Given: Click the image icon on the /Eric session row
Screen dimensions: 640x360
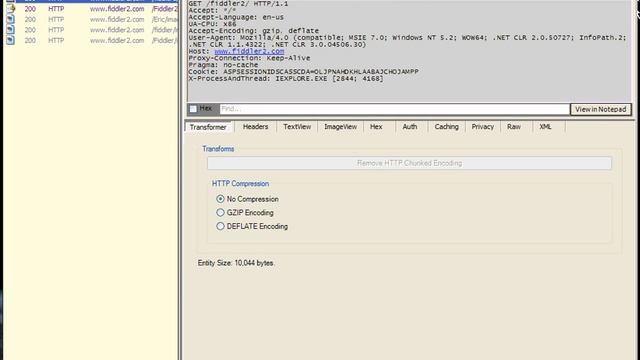Looking at the screenshot, I should tap(11, 19).
